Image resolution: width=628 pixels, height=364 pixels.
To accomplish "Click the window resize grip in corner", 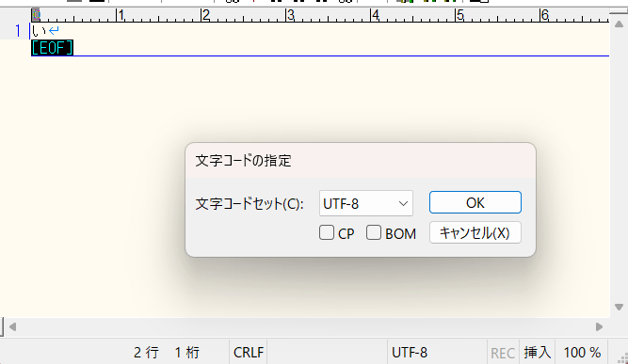I will pos(622,358).
